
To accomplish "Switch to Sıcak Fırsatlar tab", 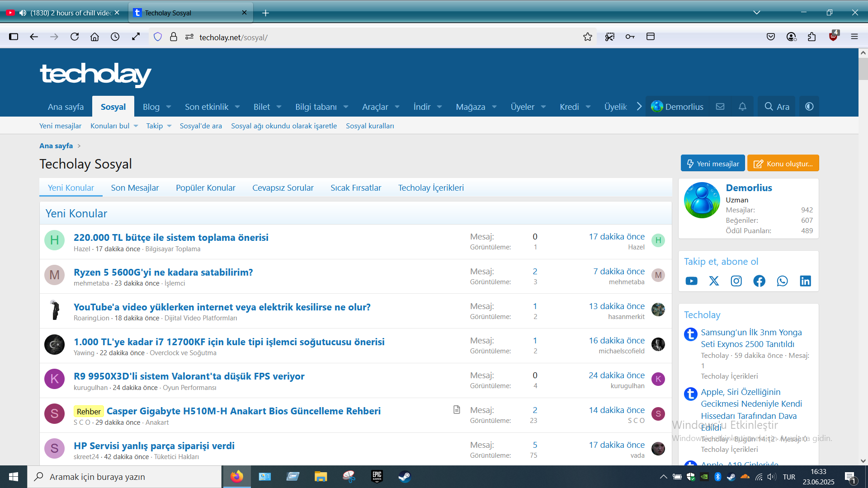I will coord(356,188).
